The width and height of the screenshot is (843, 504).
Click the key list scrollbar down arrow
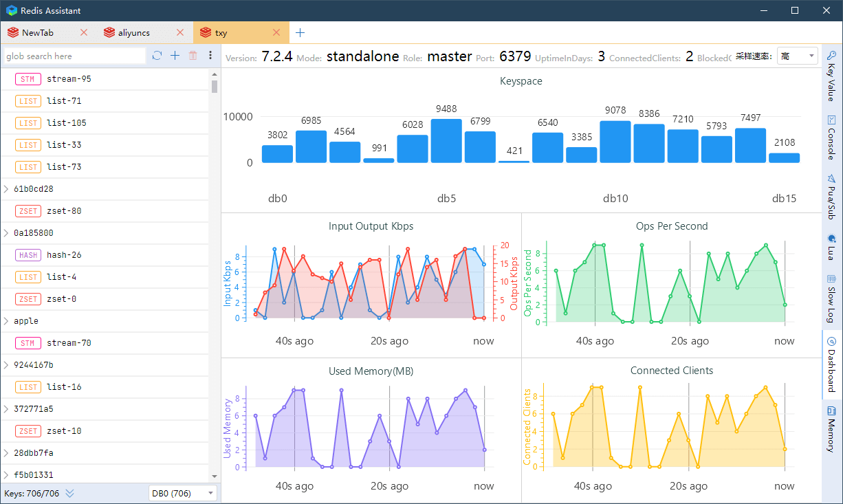pos(215,476)
